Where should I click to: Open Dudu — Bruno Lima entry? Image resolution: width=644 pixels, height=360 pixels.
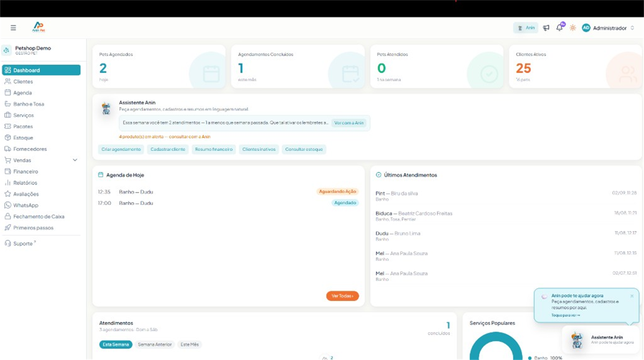[x=506, y=236]
